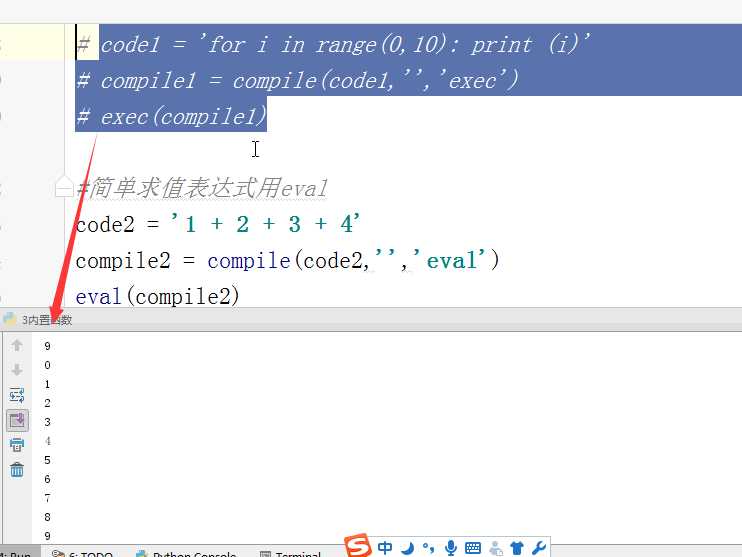Image resolution: width=742 pixels, height=557 pixels.
Task: Click output line '0' in console
Action: pyautogui.click(x=47, y=365)
